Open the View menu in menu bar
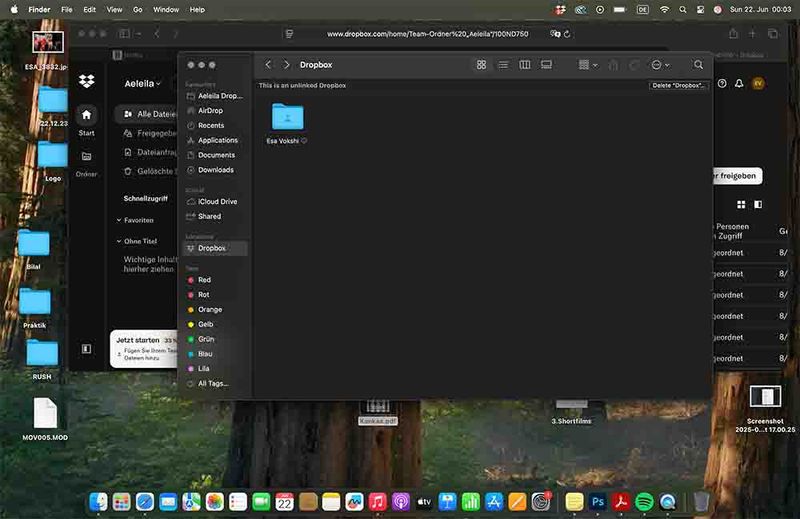Image resolution: width=800 pixels, height=519 pixels. tap(114, 9)
